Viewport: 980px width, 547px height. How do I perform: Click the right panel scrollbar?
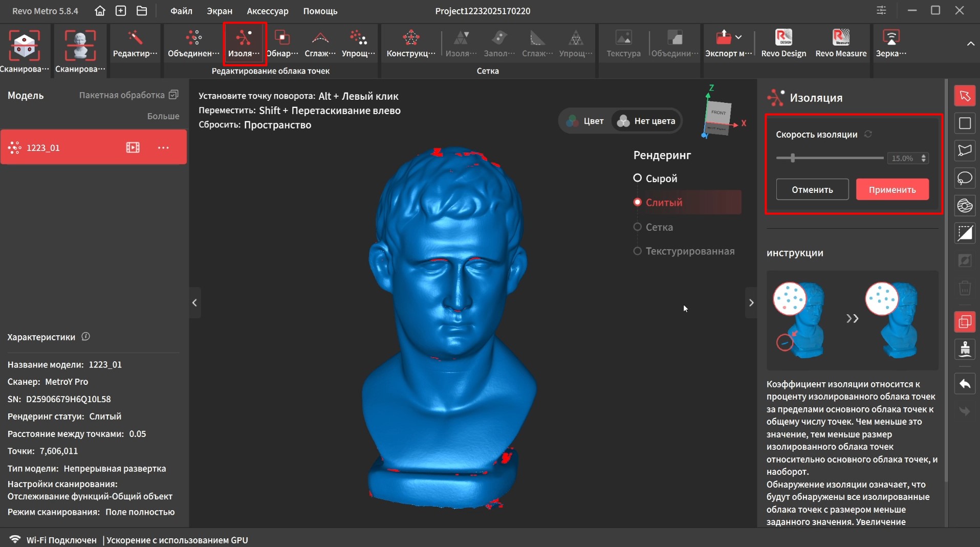(945, 281)
